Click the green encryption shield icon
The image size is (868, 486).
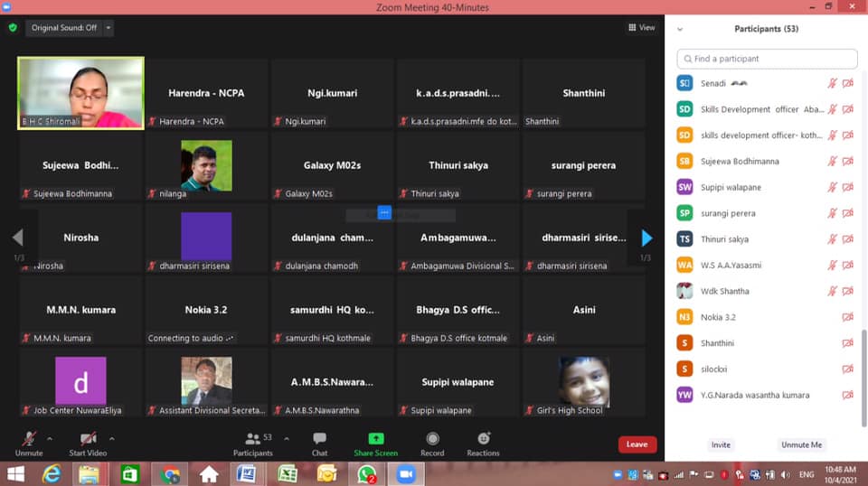click(x=13, y=28)
